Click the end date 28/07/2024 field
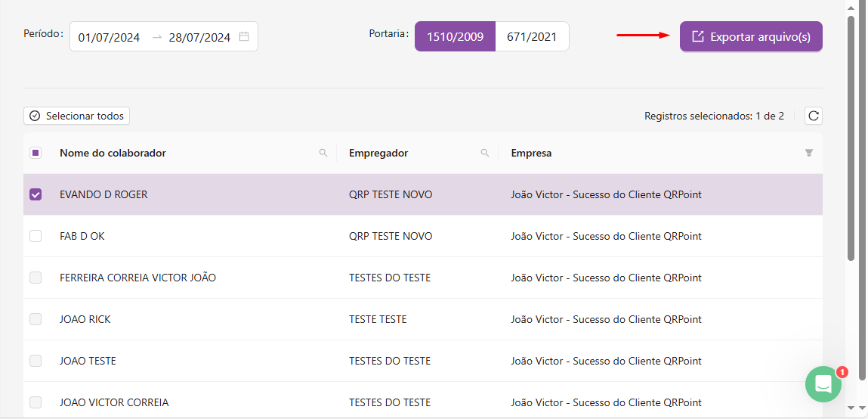 199,37
